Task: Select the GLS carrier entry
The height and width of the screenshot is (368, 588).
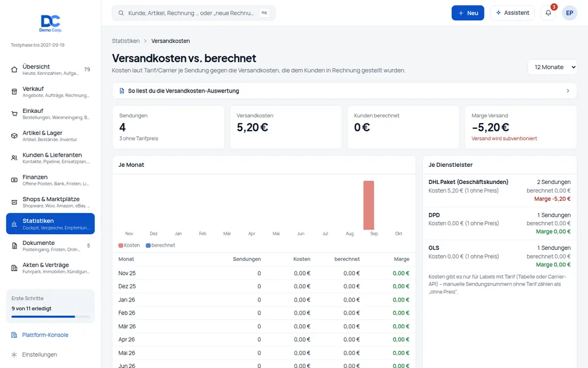Action: (499, 256)
